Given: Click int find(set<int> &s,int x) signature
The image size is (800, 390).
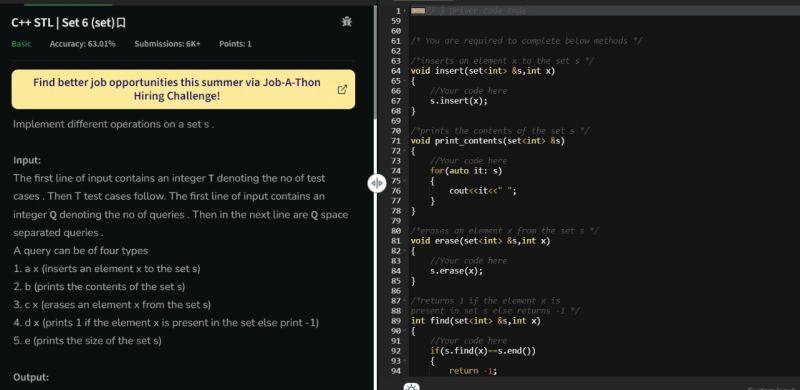Looking at the screenshot, I should tap(476, 321).
